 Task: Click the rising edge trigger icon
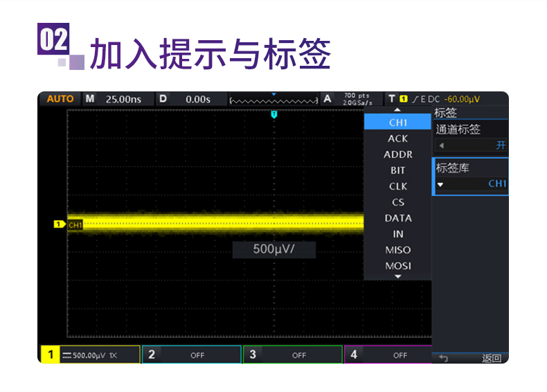415,100
